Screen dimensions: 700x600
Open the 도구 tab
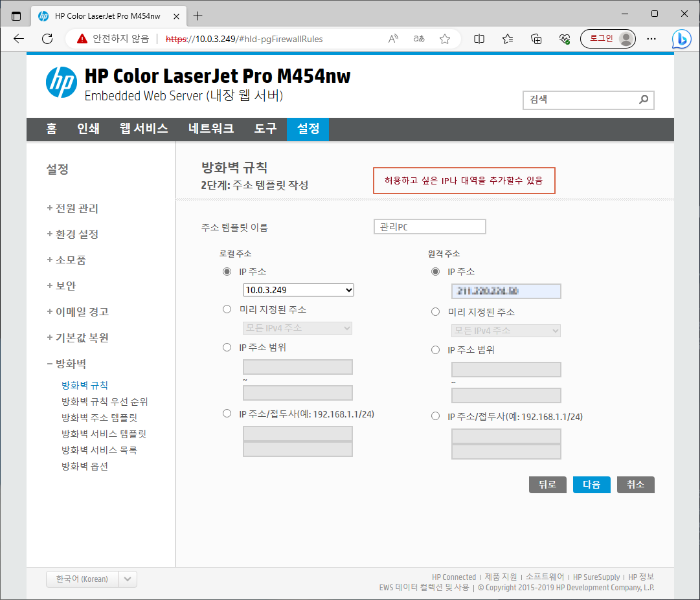(265, 129)
